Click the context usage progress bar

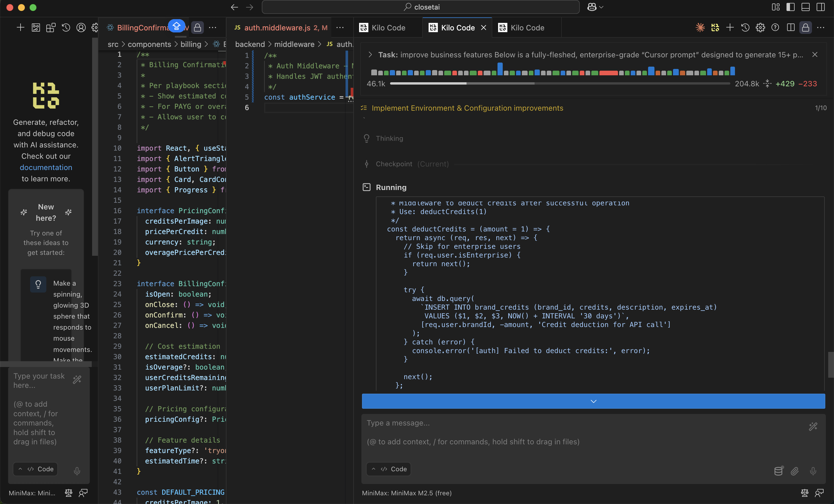(559, 83)
